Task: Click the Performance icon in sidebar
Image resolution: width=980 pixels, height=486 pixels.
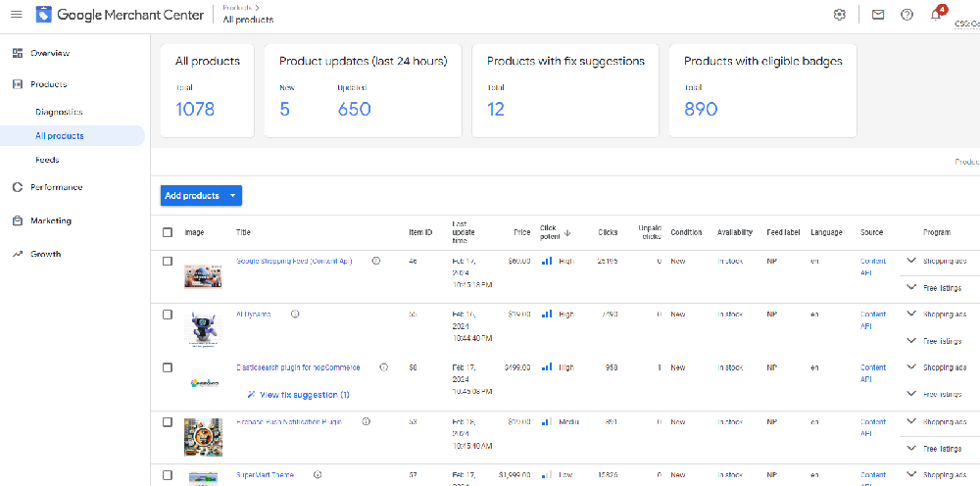Action: pos(18,187)
